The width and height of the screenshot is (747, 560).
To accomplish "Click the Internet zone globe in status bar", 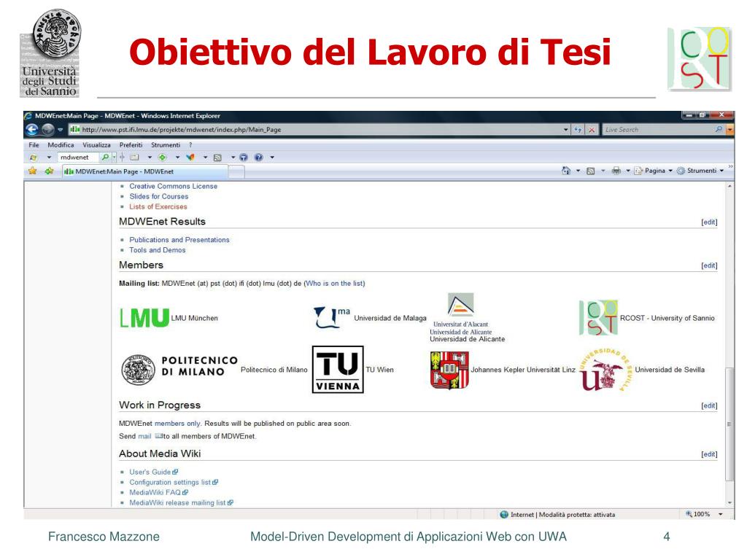I will 504,514.
